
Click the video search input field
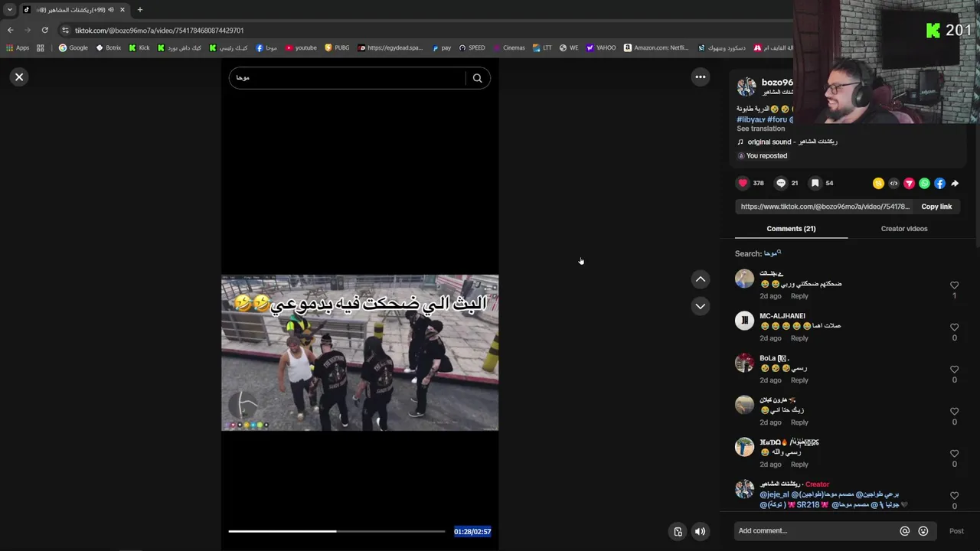348,78
